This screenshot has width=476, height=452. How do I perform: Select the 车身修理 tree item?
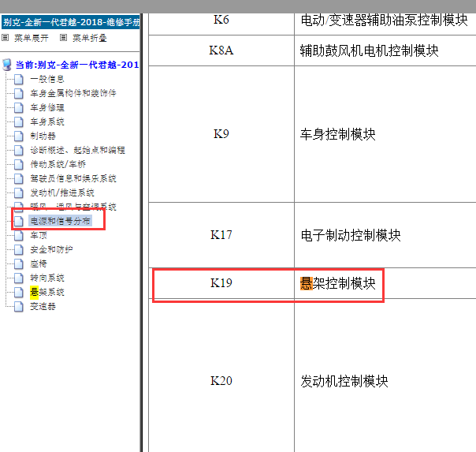pos(47,107)
